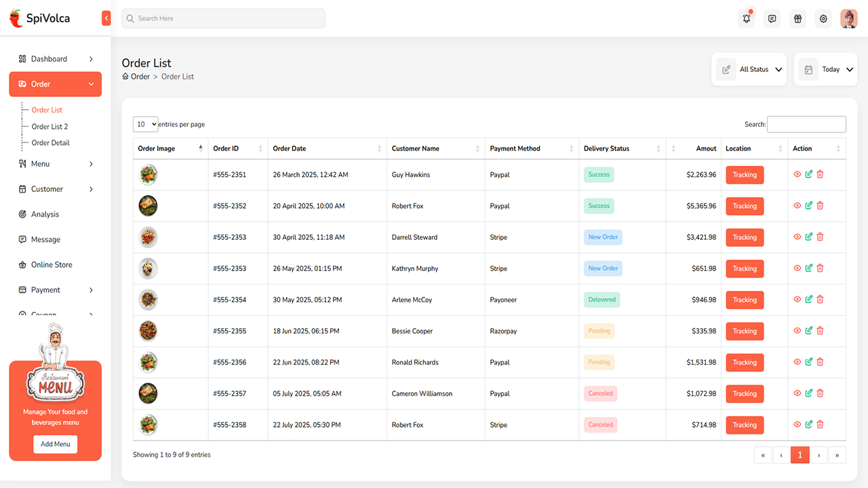Image resolution: width=868 pixels, height=488 pixels.
Task: Open the notifications bell icon
Action: 747,19
